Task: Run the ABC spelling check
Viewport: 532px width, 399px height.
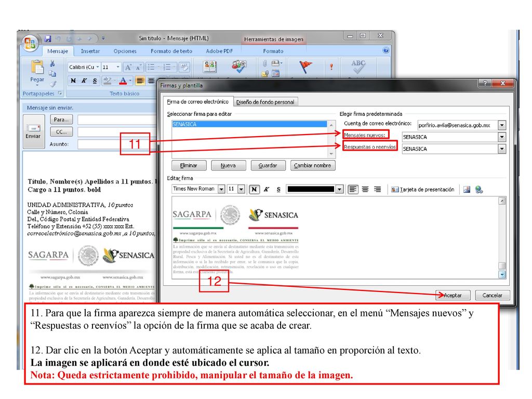Action: tap(358, 66)
